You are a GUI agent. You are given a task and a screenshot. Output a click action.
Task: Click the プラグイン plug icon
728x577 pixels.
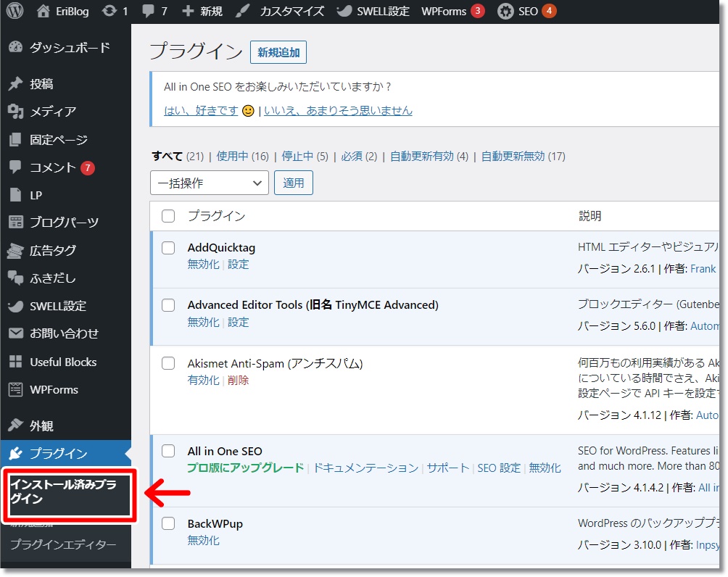[15, 453]
